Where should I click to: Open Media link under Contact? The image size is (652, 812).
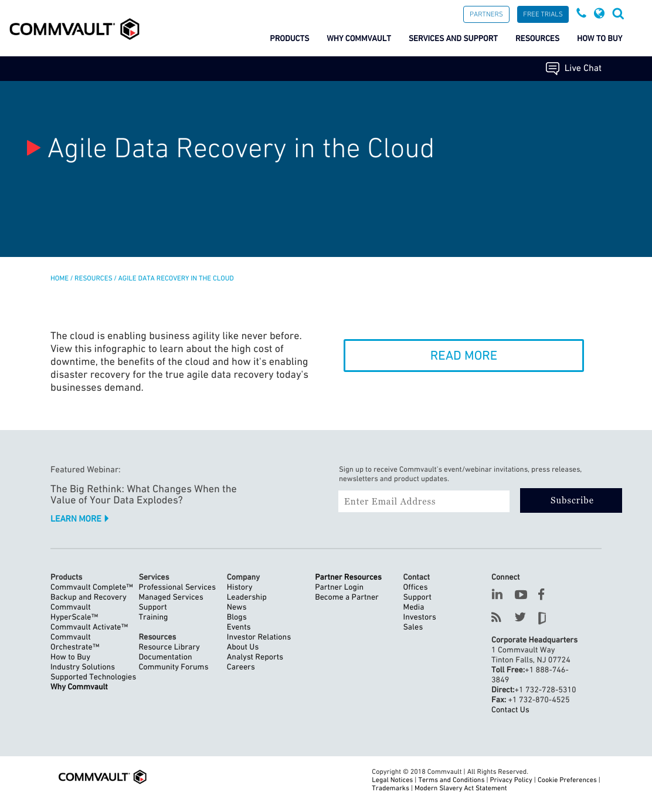pyautogui.click(x=414, y=607)
